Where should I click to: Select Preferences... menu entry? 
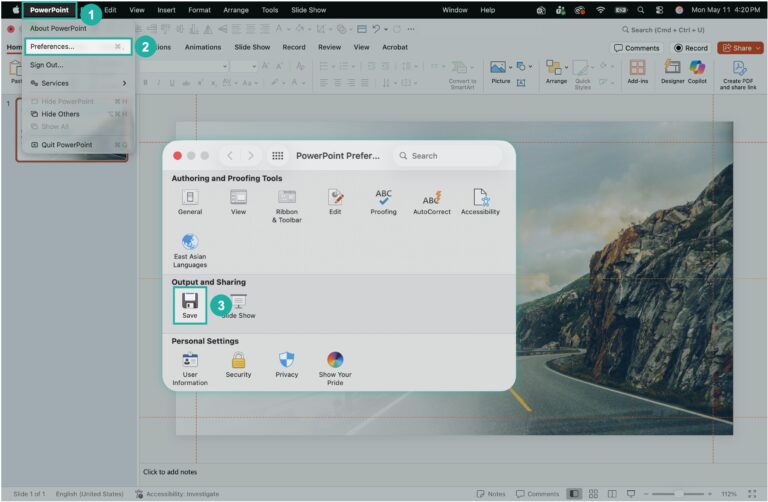pyautogui.click(x=78, y=47)
